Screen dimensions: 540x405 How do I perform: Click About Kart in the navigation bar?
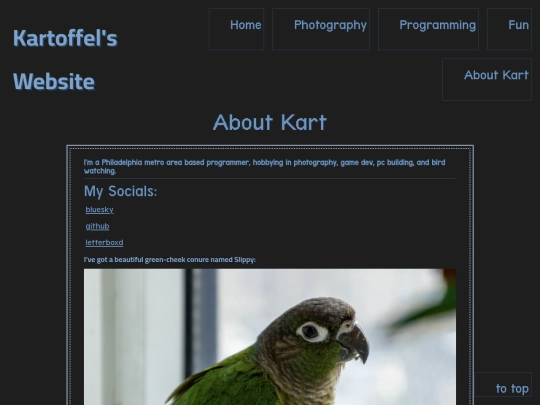click(487, 80)
